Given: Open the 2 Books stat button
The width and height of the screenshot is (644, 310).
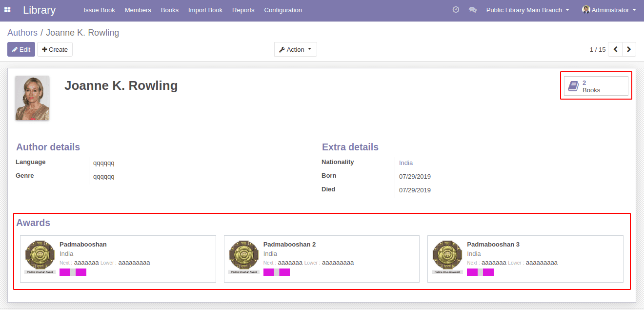Looking at the screenshot, I should click(x=596, y=86).
